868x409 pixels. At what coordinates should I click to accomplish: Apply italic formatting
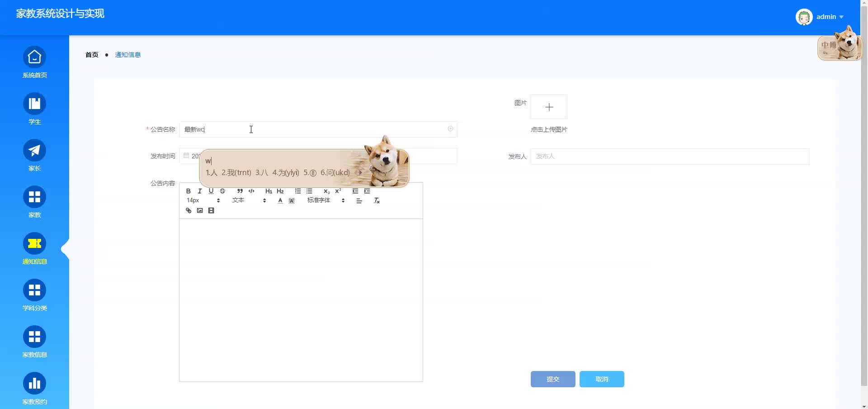pyautogui.click(x=199, y=191)
